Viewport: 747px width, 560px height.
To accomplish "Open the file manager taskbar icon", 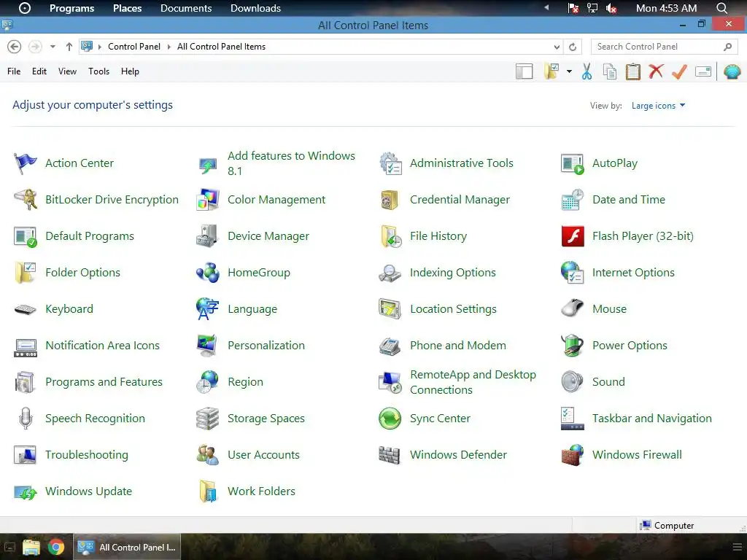I will pyautogui.click(x=31, y=547).
